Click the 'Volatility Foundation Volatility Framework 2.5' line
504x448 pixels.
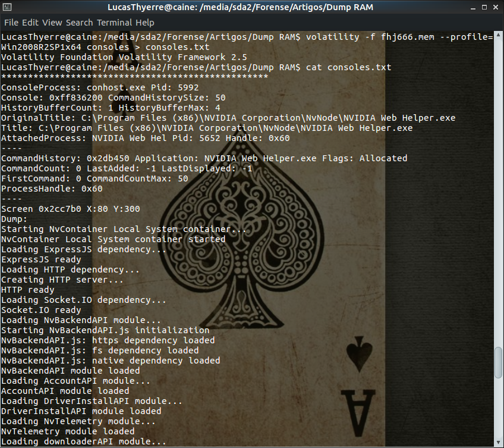124,57
